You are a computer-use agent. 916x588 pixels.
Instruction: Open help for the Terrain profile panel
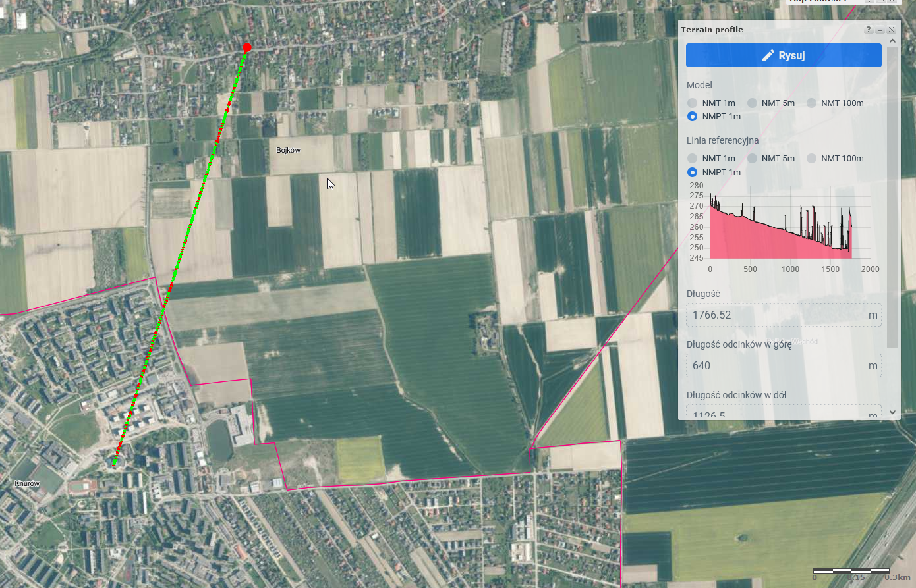point(869,30)
